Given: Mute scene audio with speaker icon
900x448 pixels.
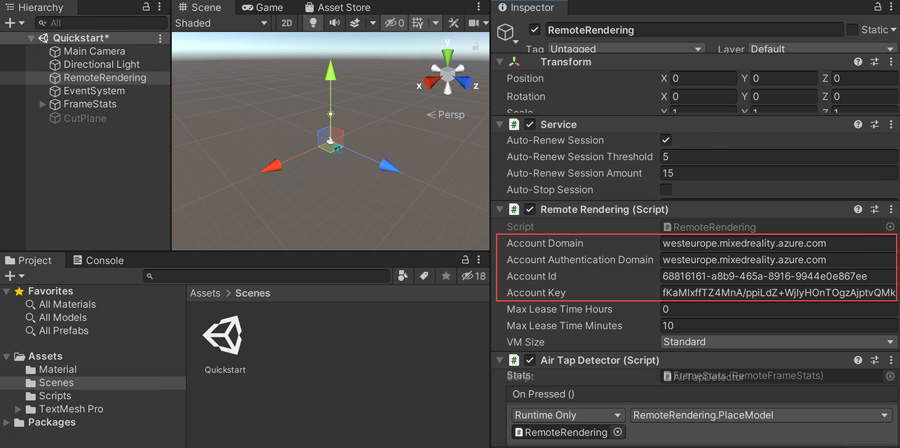Looking at the screenshot, I should 334,23.
